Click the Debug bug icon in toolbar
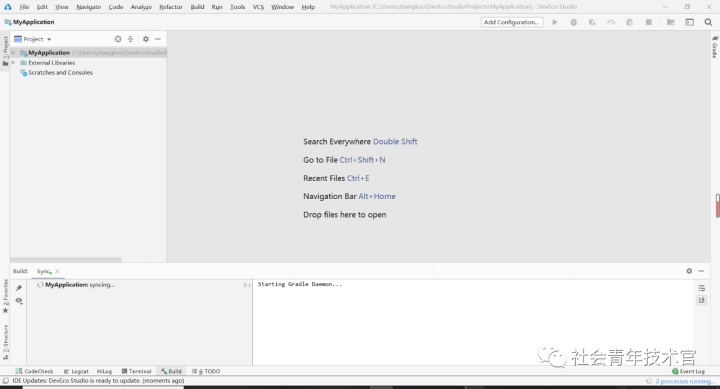Screen dimensions: 720x389 click(x=574, y=22)
